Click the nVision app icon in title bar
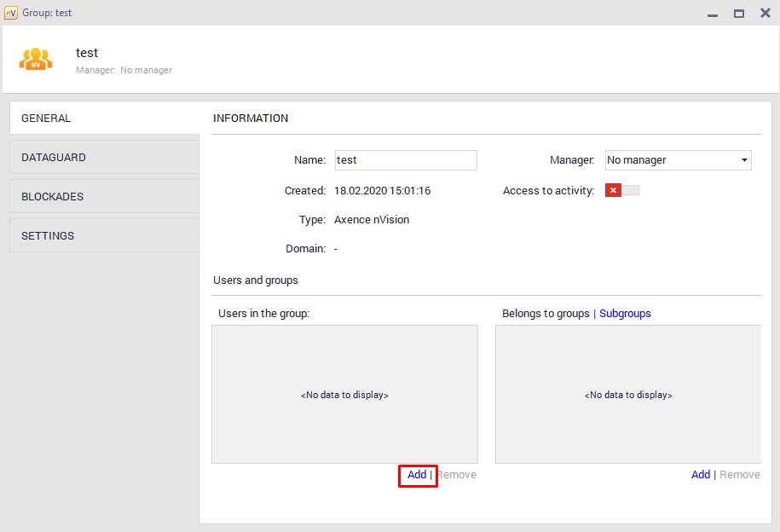 point(11,13)
